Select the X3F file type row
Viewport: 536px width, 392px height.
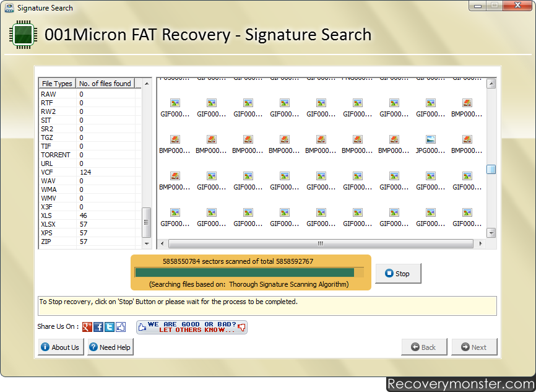(x=90, y=207)
